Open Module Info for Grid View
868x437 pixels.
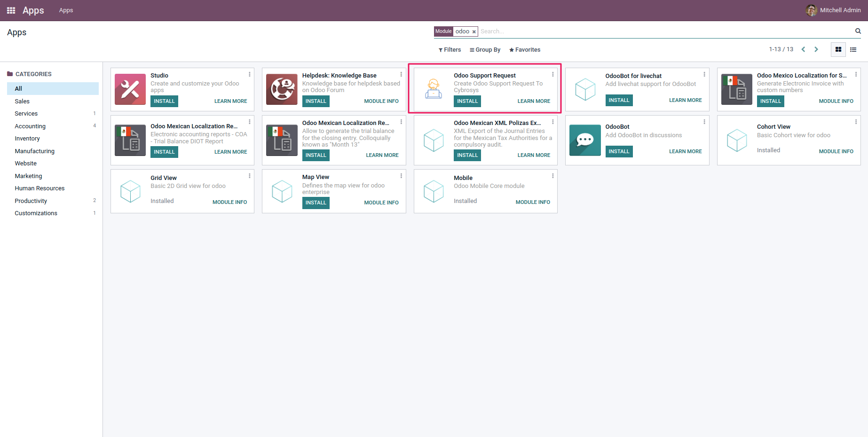pos(229,202)
